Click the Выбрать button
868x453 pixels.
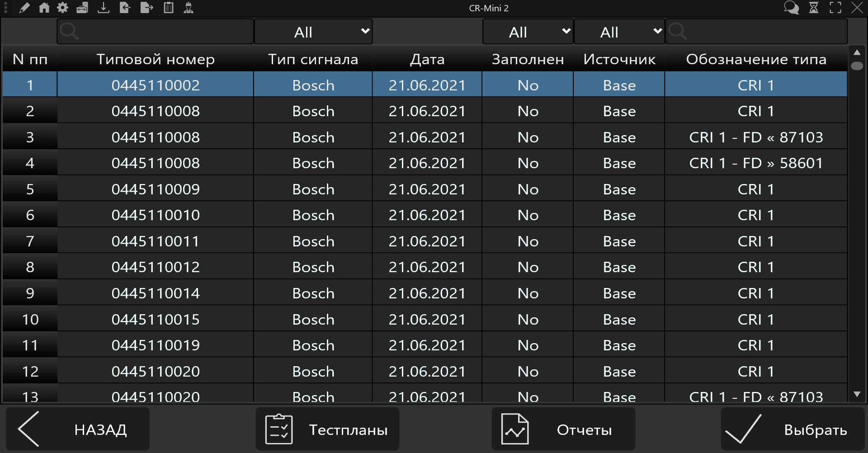793,429
